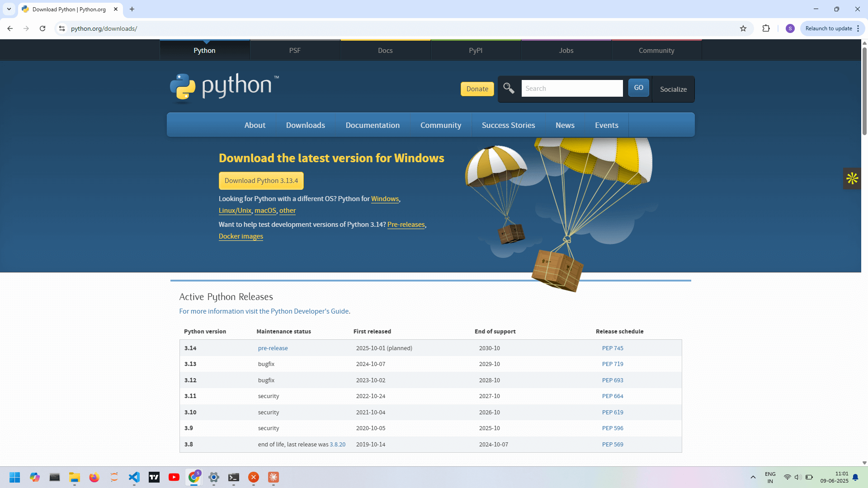Image resolution: width=868 pixels, height=488 pixels.
Task: Select the Python top tab
Action: 205,50
